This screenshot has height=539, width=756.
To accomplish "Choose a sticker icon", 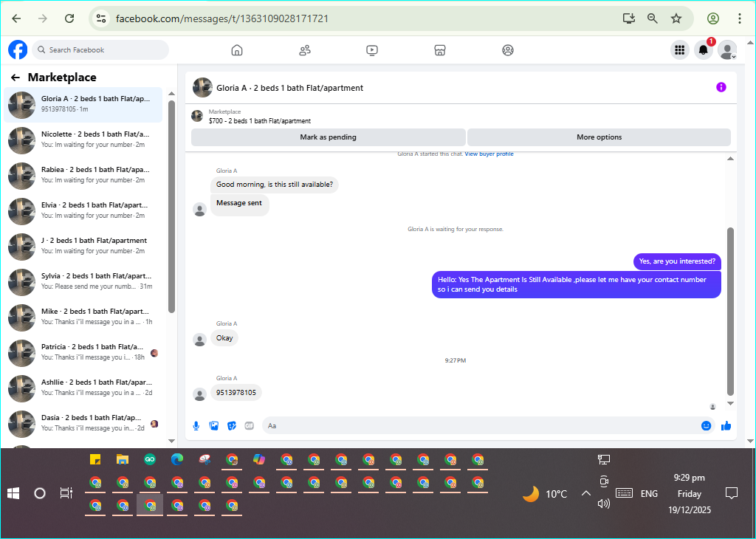I will coord(231,426).
